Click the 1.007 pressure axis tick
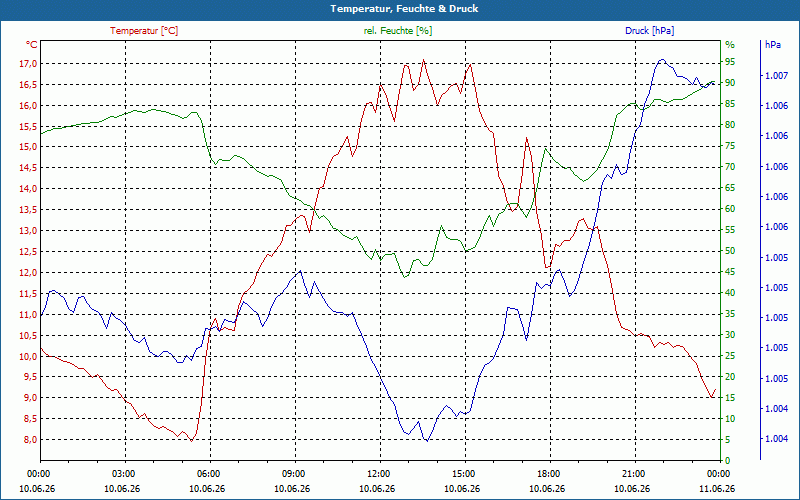Screen dimensions: 800x500 click(x=776, y=76)
